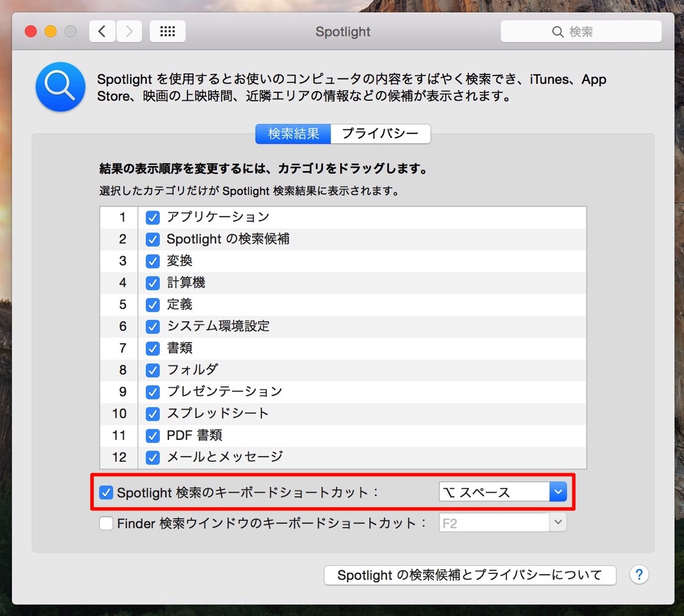684x616 pixels.
Task: Click the magnifier icon in the search field
Action: (x=557, y=32)
